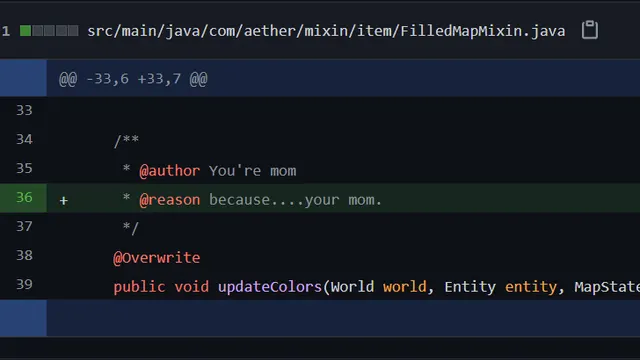
Task: Expand hidden lines above the hunk header
Action: coord(23,78)
